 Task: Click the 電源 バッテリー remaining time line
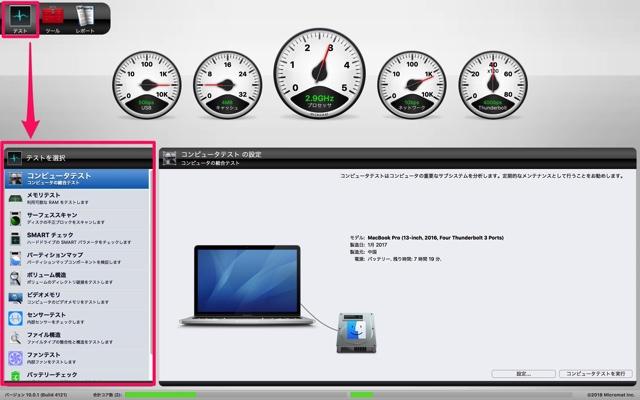tap(398, 259)
